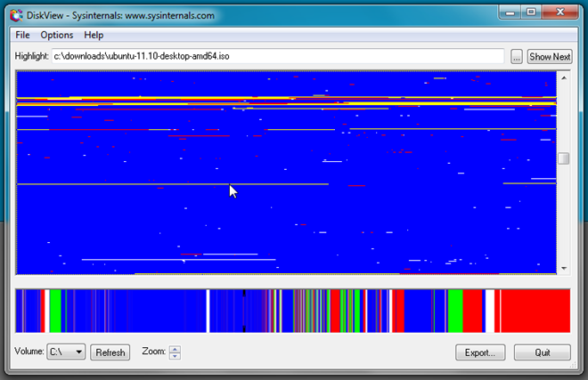Open the Options menu
588x380 pixels.
57,35
